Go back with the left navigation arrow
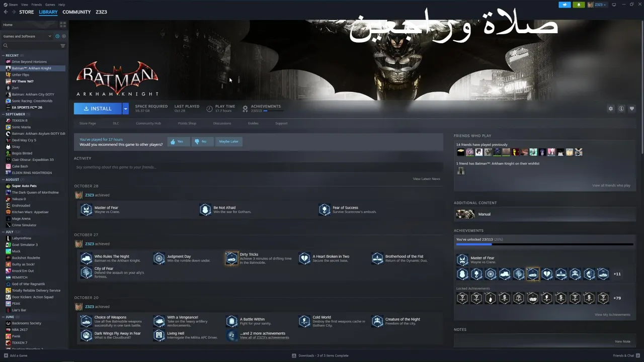 click(x=6, y=12)
